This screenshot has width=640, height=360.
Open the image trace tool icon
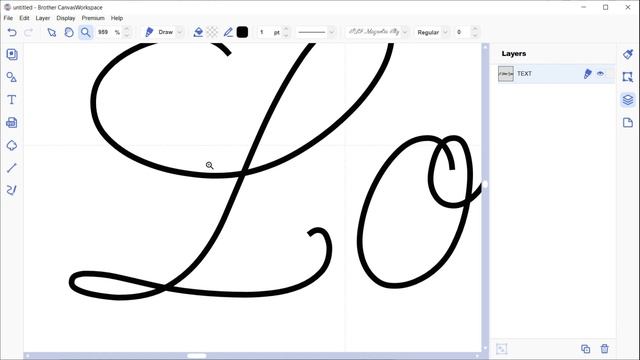(12, 122)
